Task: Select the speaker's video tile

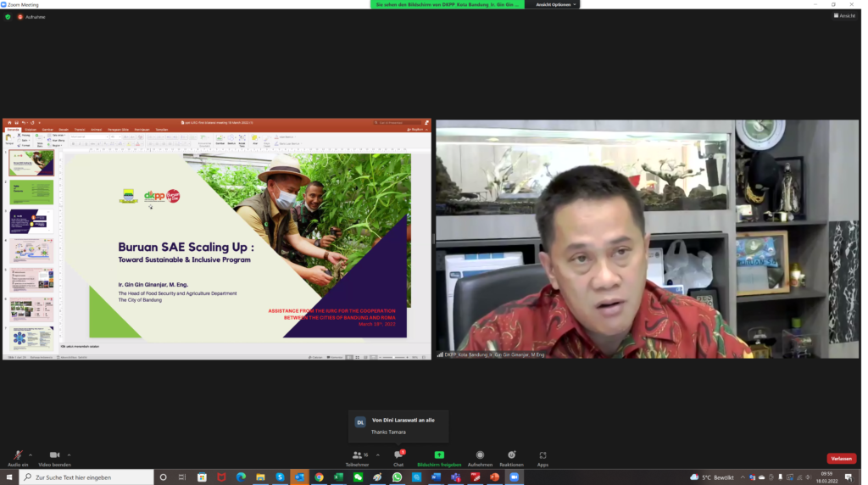Action: pyautogui.click(x=647, y=238)
